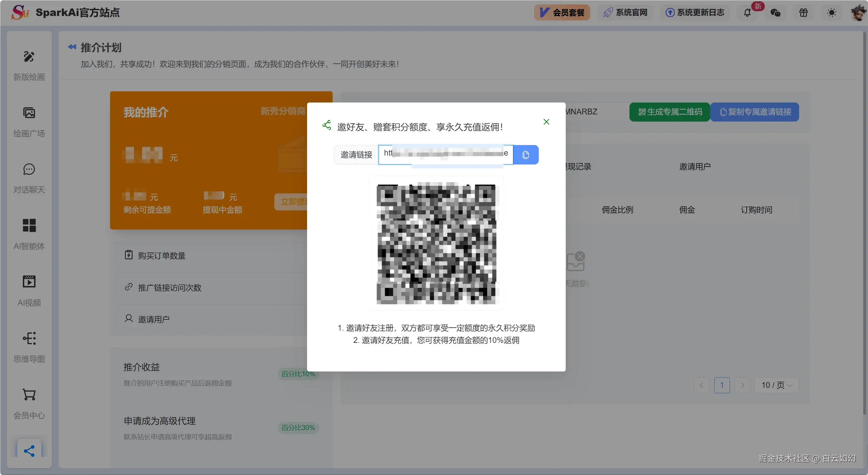Open 系统官网 official site link
The width and height of the screenshot is (868, 475).
point(625,13)
